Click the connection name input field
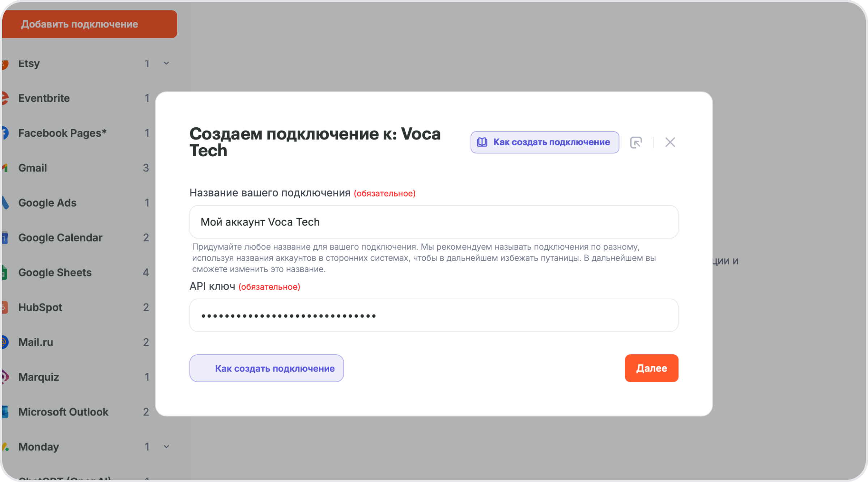868x482 pixels. click(x=433, y=222)
